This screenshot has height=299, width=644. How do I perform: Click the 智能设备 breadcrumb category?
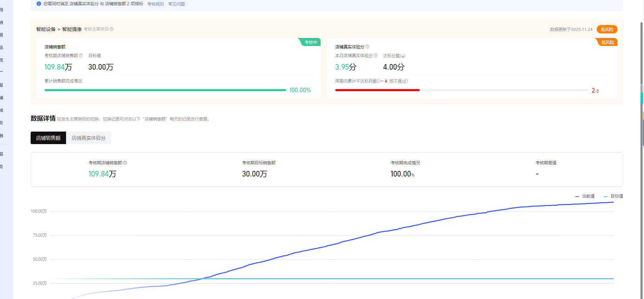[46, 29]
